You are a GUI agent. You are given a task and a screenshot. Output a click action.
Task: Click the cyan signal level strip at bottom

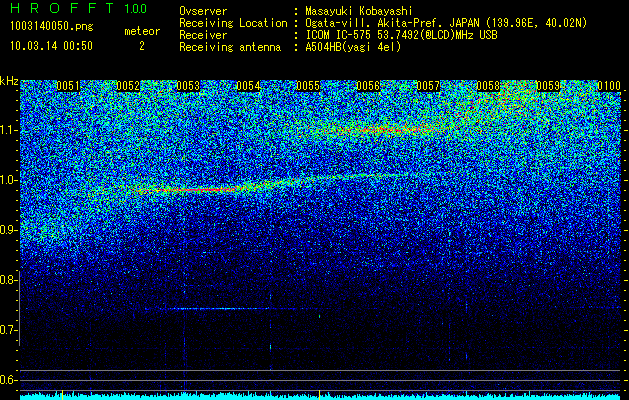(x=320, y=397)
